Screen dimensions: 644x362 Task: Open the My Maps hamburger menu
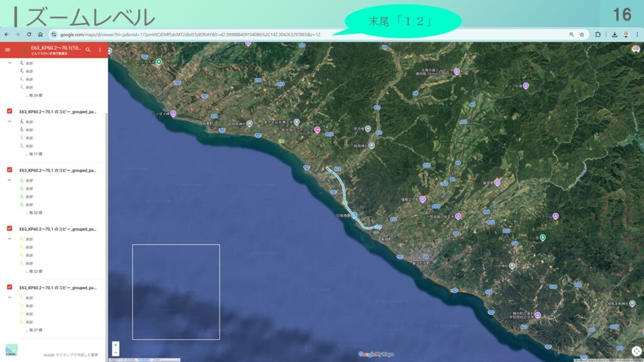[7, 50]
